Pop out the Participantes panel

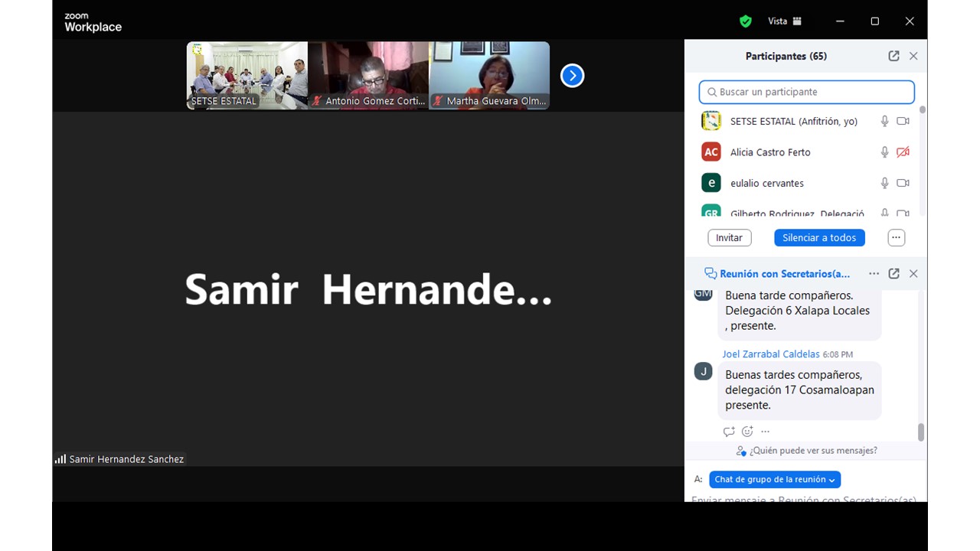893,56
